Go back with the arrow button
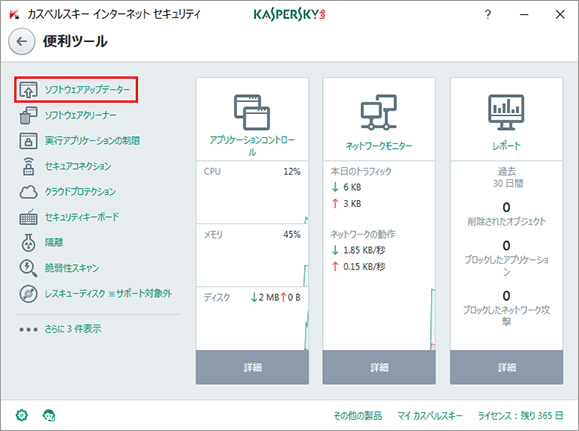 coord(22,41)
